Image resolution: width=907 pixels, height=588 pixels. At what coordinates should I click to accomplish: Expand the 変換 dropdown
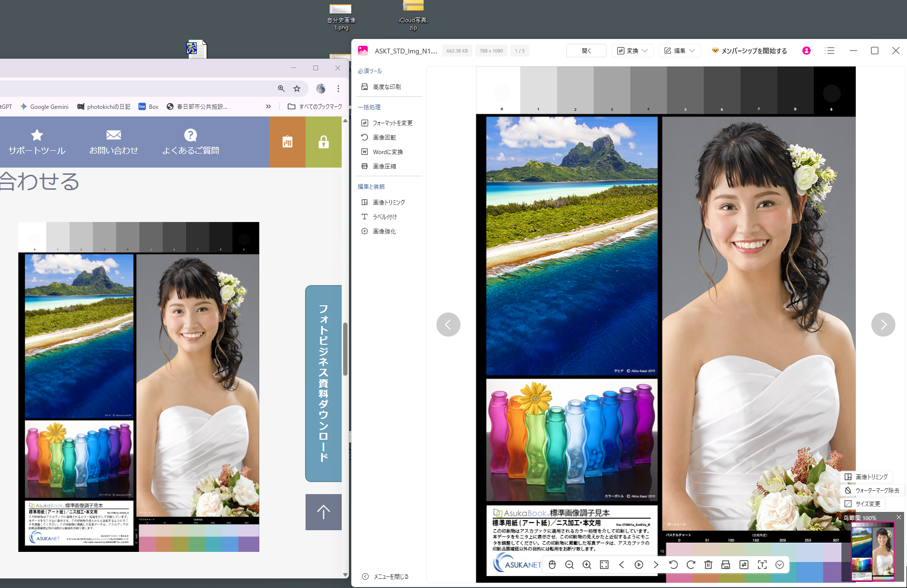point(632,51)
